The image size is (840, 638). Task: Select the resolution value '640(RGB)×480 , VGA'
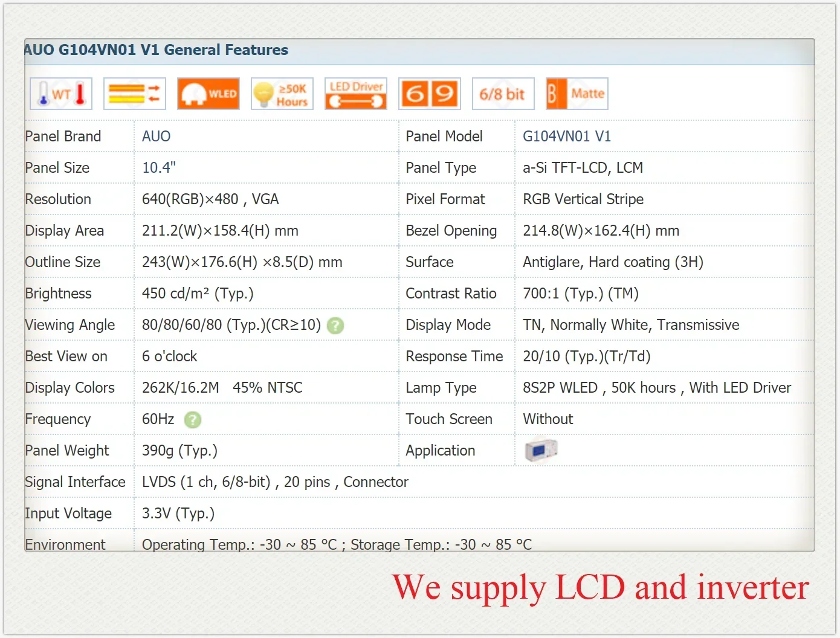coord(210,199)
